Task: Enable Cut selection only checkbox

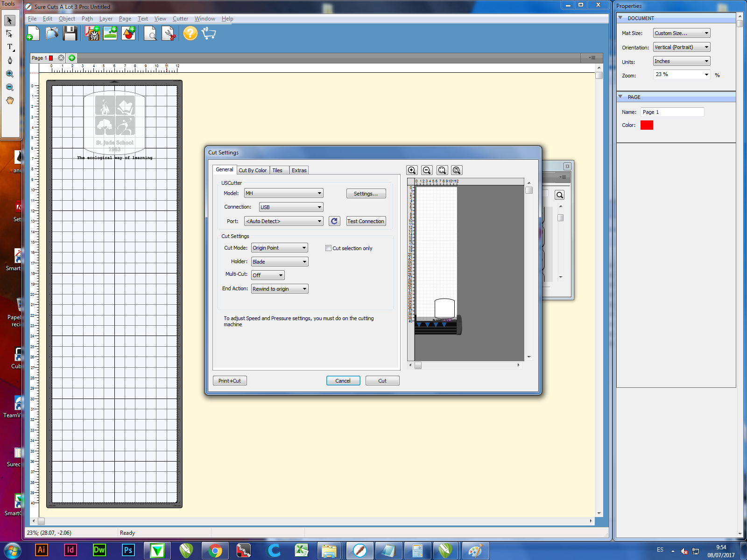Action: 328,248
